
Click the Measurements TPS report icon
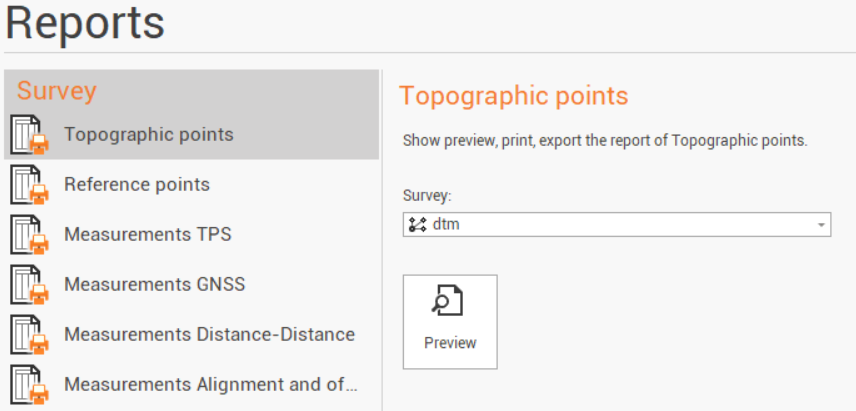[30, 235]
